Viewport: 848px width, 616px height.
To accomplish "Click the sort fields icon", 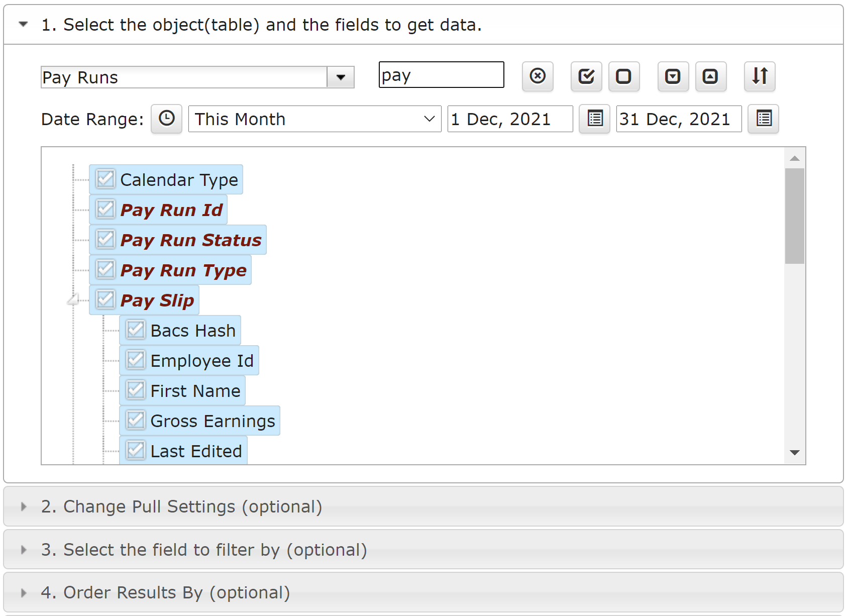I will pyautogui.click(x=760, y=76).
